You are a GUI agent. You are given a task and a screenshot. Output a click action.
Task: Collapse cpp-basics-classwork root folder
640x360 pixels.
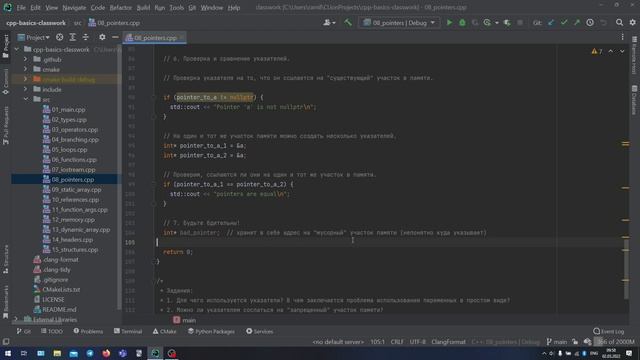coord(17,49)
